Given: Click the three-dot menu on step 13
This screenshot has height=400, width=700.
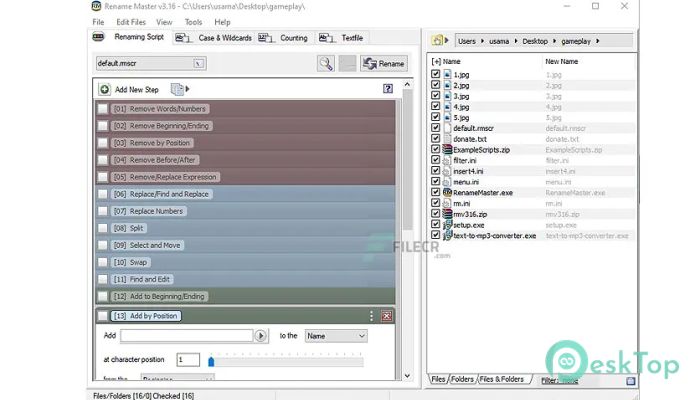Looking at the screenshot, I should point(371,316).
